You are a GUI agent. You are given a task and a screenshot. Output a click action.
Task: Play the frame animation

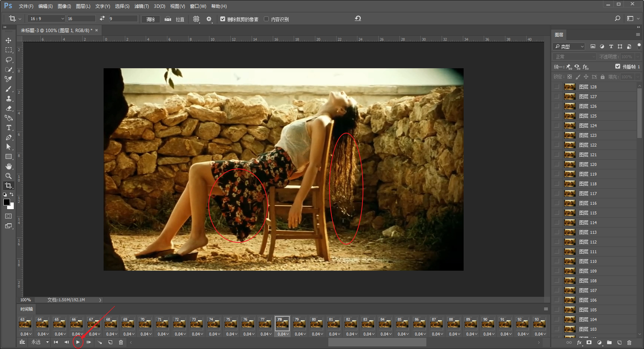[x=78, y=342]
